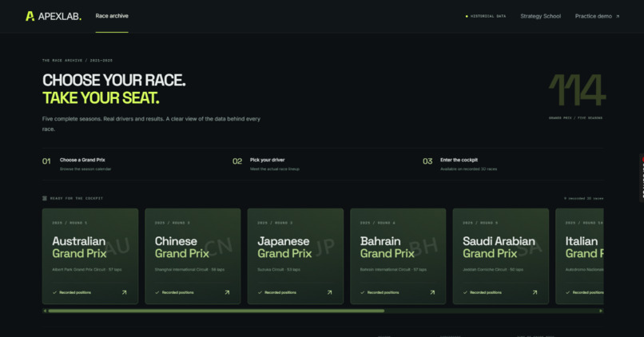Screen dimensions: 644x337
Task: Click the scrollbar right arrow under the cards
Action: click(x=601, y=311)
